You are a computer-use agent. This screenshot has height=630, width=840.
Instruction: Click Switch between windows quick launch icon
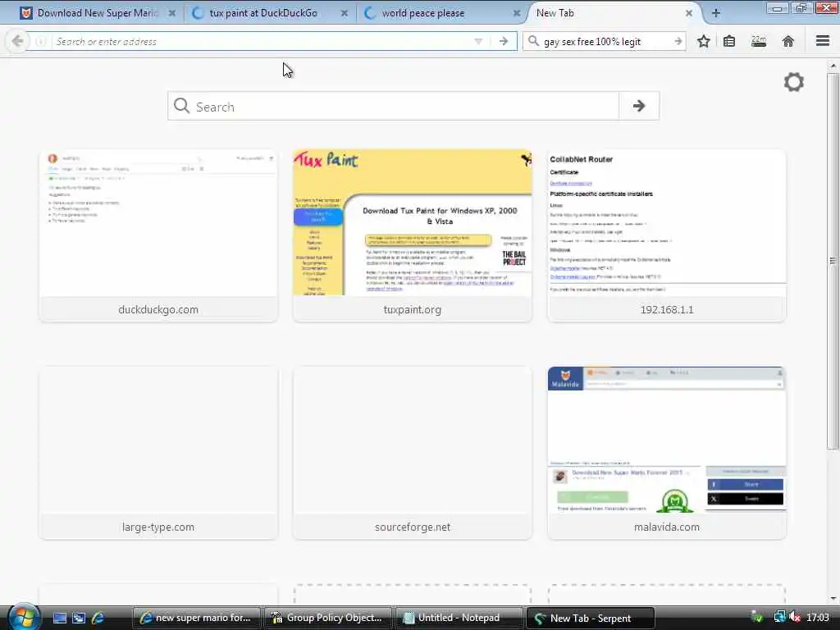[79, 619]
